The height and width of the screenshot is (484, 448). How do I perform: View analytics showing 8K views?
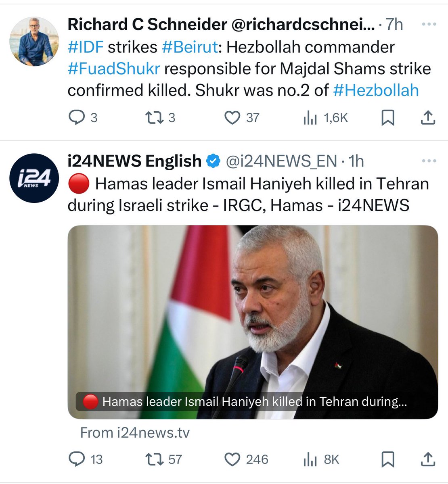tap(321, 459)
